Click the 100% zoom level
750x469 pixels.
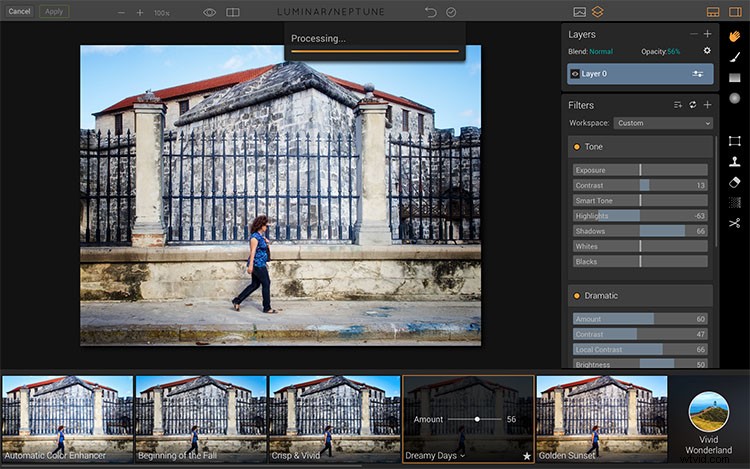pyautogui.click(x=162, y=13)
